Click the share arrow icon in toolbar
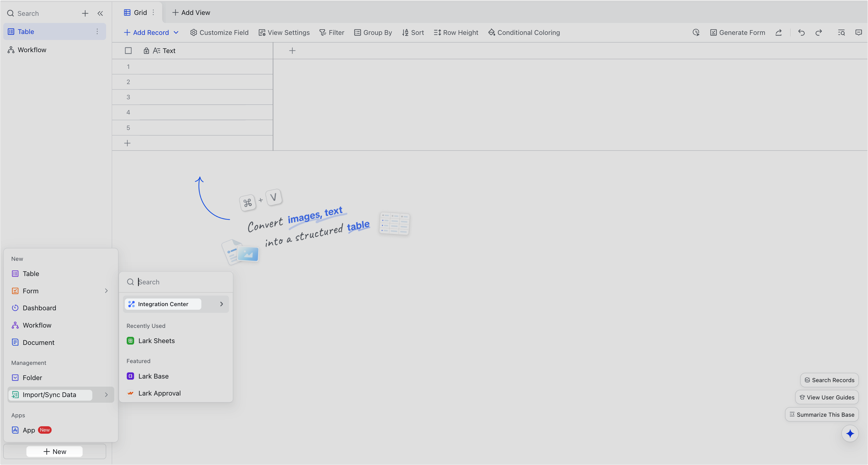 pos(778,32)
